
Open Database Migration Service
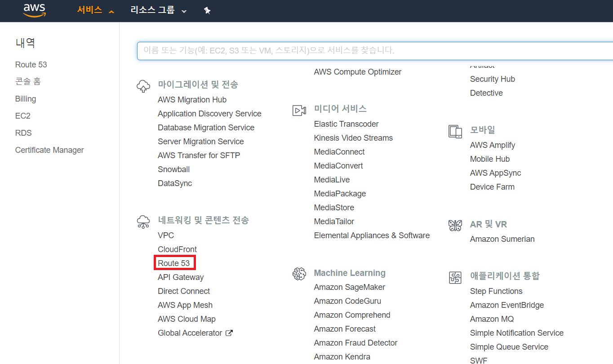(x=206, y=128)
